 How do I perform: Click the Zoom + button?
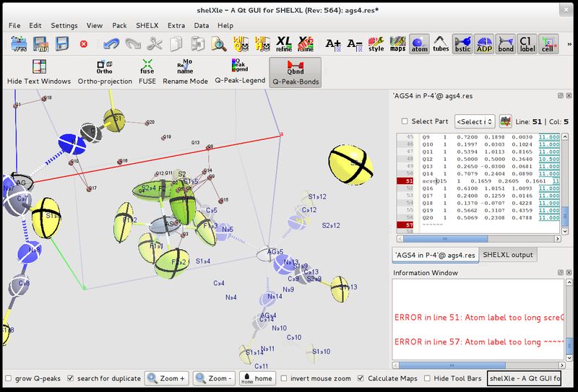(167, 378)
